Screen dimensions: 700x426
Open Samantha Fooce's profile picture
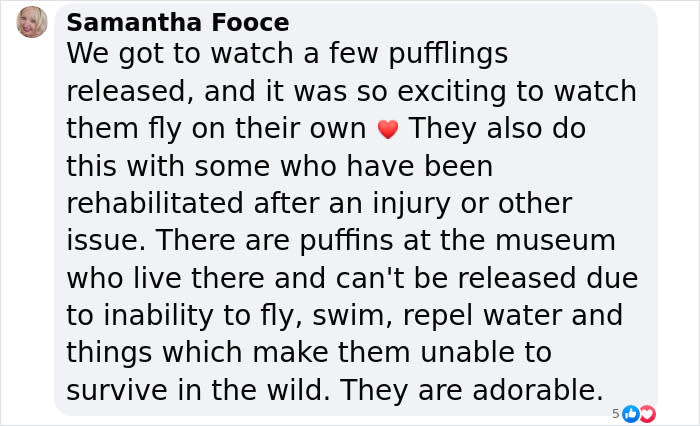[32, 22]
